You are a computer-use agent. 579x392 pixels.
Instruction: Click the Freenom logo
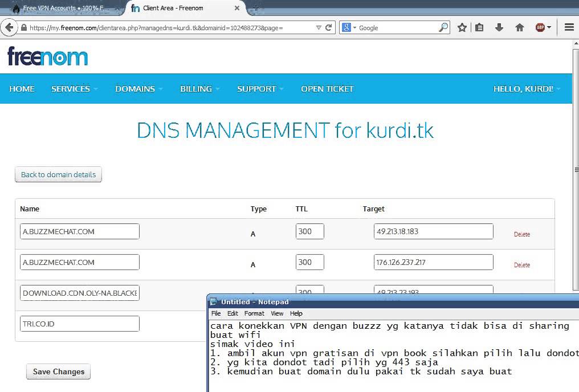pyautogui.click(x=48, y=56)
